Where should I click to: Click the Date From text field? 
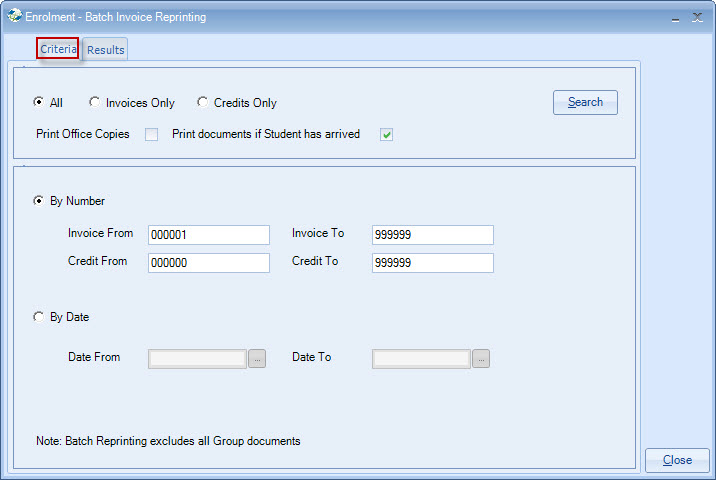point(197,358)
